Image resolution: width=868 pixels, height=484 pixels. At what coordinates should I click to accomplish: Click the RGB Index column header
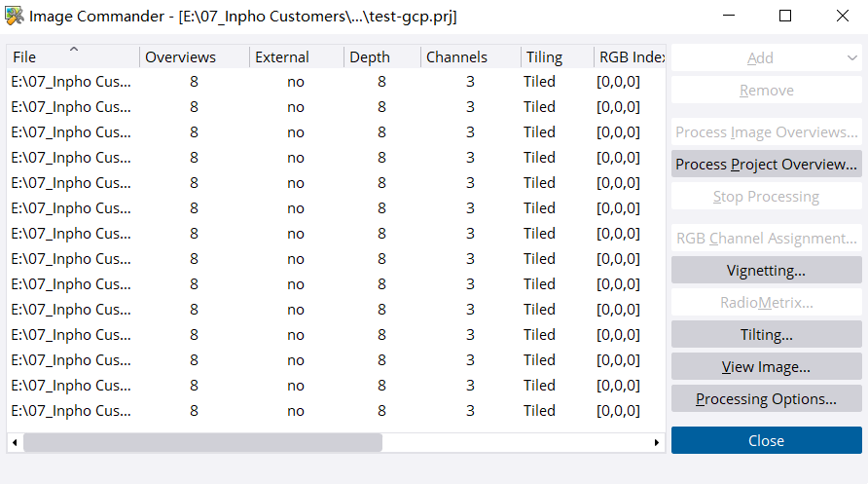(631, 57)
